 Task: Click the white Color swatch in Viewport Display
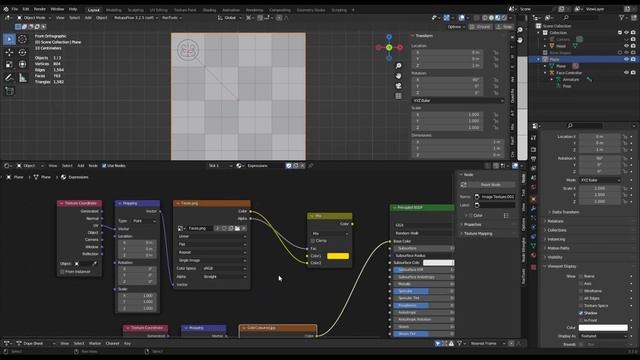(x=603, y=328)
